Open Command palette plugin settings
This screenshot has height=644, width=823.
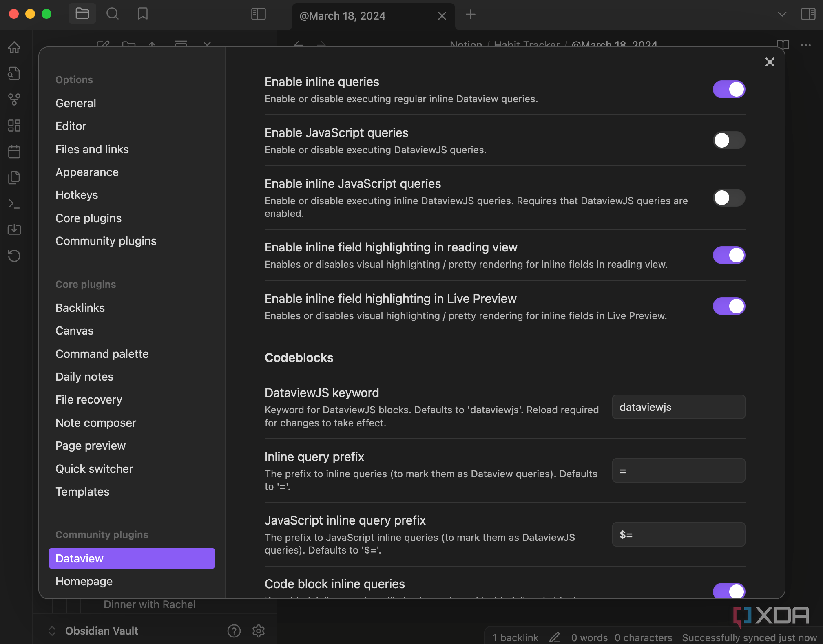(x=132, y=354)
